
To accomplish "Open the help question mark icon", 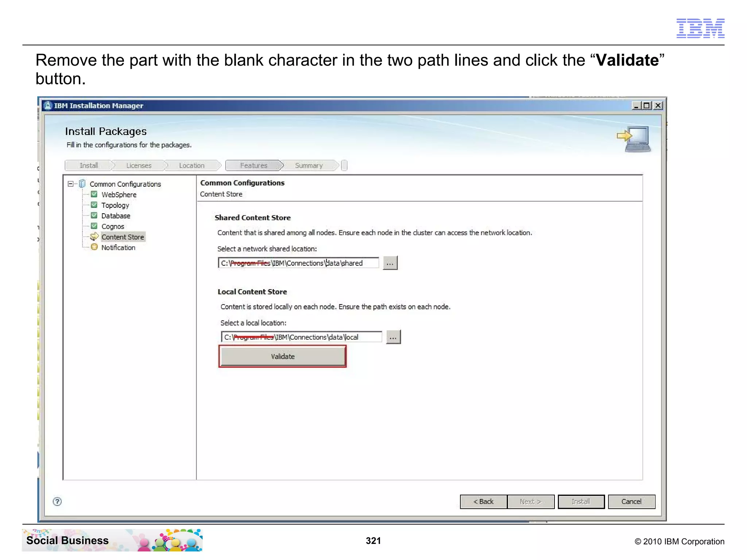I will 57,502.
